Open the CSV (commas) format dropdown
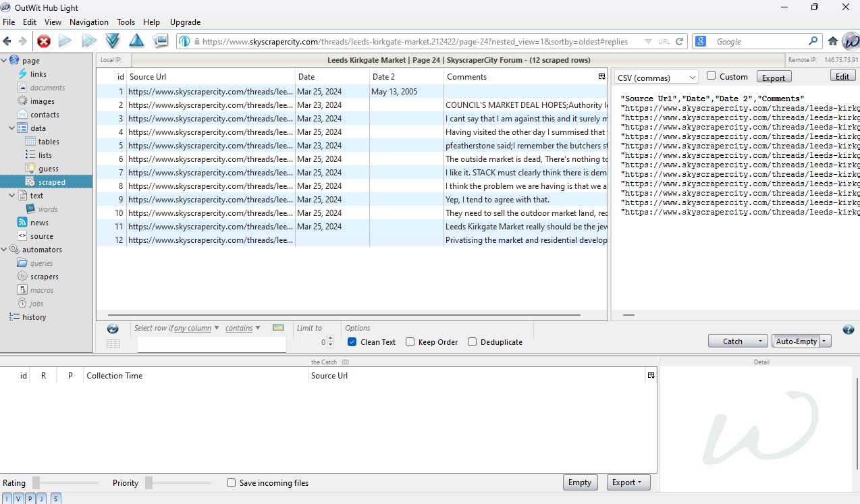This screenshot has height=504, width=860. [656, 78]
